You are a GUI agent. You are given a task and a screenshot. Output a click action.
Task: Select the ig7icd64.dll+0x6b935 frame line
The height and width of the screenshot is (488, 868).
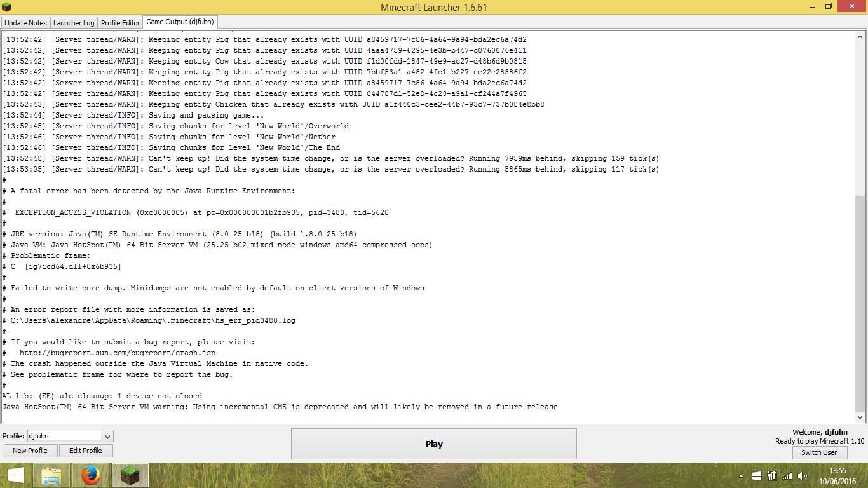pos(62,266)
